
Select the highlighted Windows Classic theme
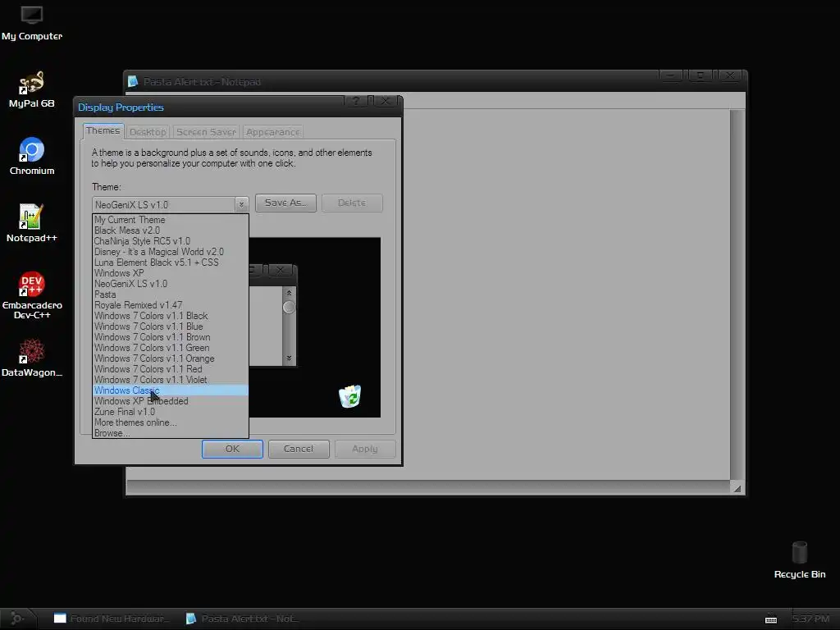(171, 390)
